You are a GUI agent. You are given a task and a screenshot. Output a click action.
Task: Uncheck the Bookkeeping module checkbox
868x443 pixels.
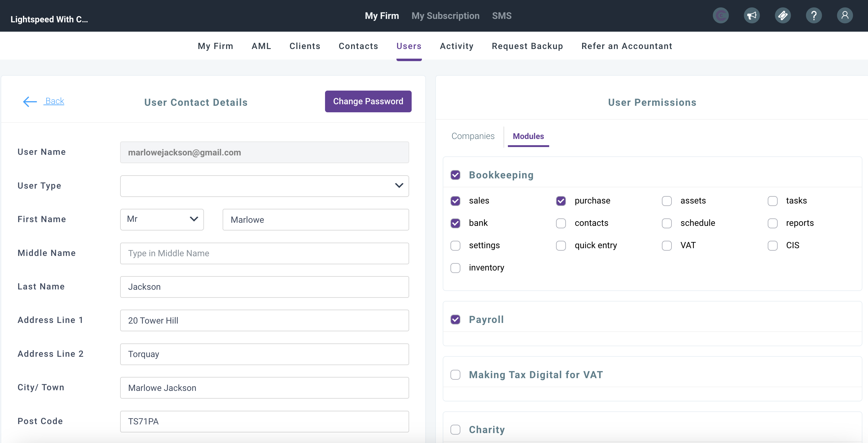[455, 175]
